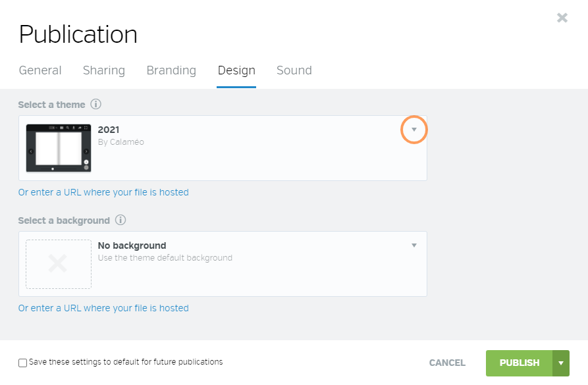Viewport: 588px width, 385px height.
Task: Click the Cancel button
Action: (447, 363)
